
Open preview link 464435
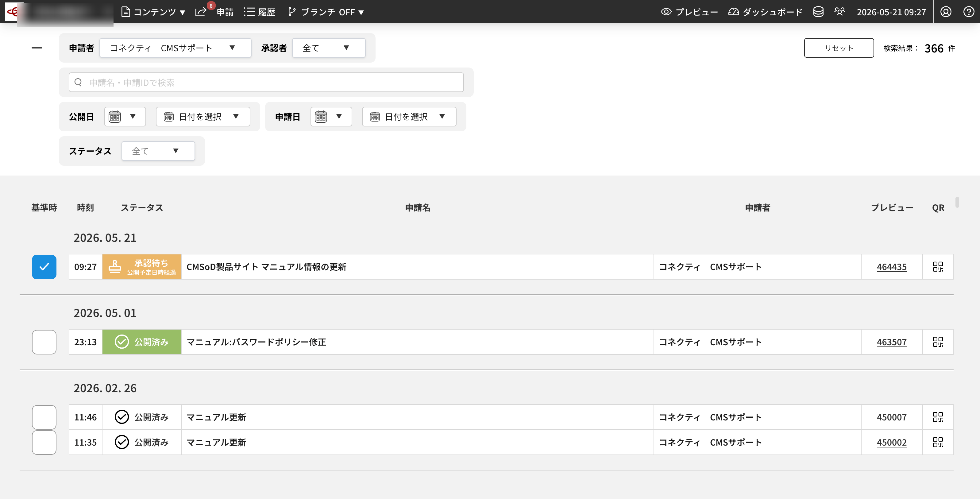pos(892,267)
